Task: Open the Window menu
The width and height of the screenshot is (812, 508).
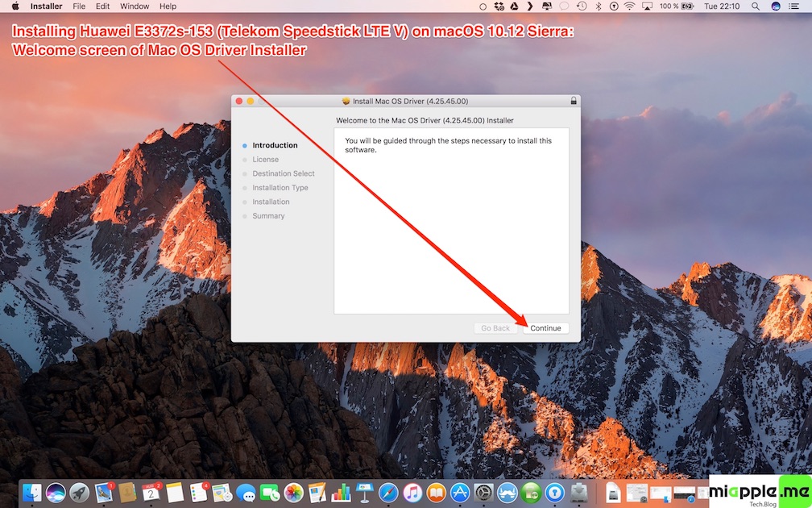Action: point(135,6)
